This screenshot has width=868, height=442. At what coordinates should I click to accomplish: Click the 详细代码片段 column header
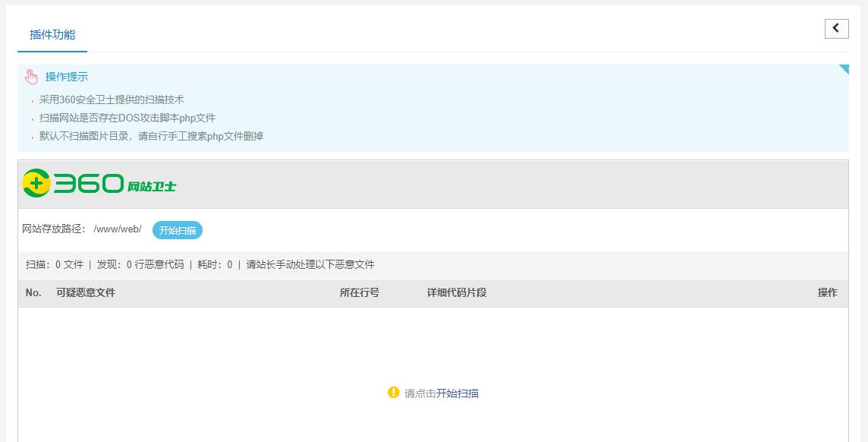coord(457,293)
